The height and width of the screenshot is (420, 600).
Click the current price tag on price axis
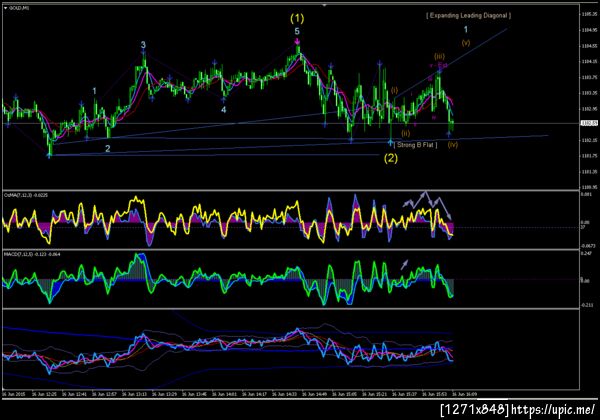click(589, 123)
